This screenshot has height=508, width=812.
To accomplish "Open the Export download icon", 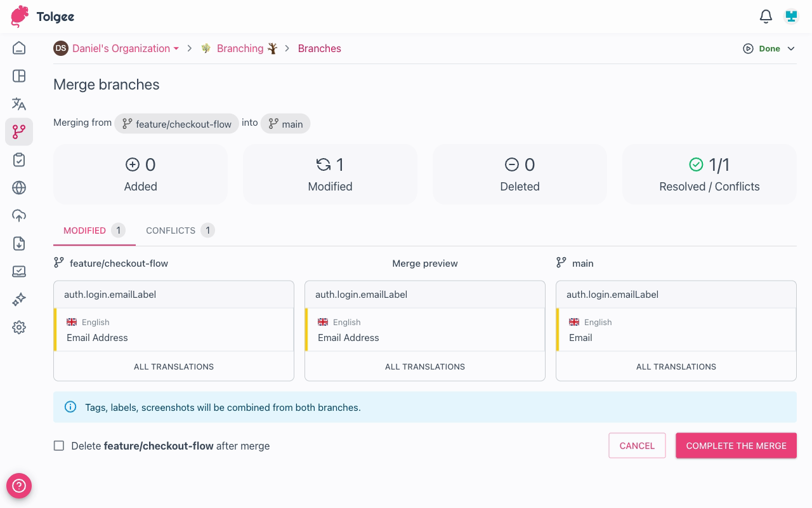I will (19, 244).
